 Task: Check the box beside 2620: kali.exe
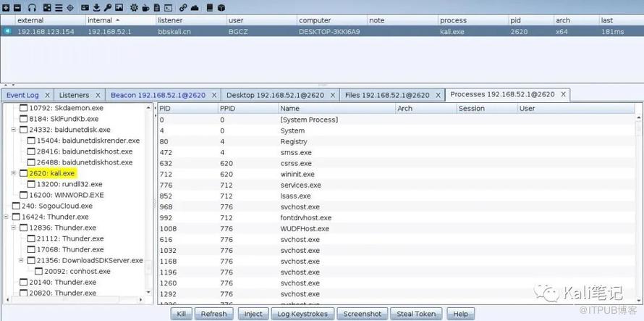(23, 174)
